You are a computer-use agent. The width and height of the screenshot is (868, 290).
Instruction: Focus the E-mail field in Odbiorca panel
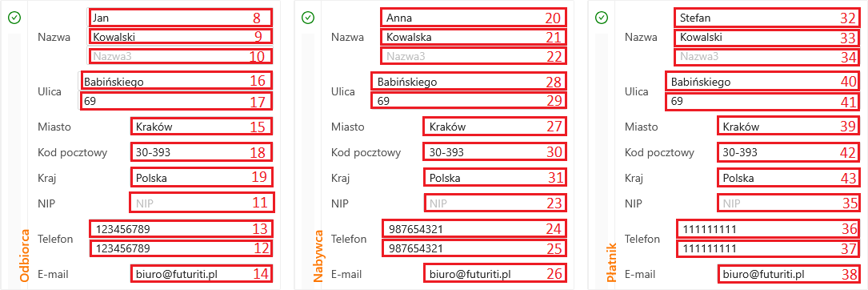[202, 273]
